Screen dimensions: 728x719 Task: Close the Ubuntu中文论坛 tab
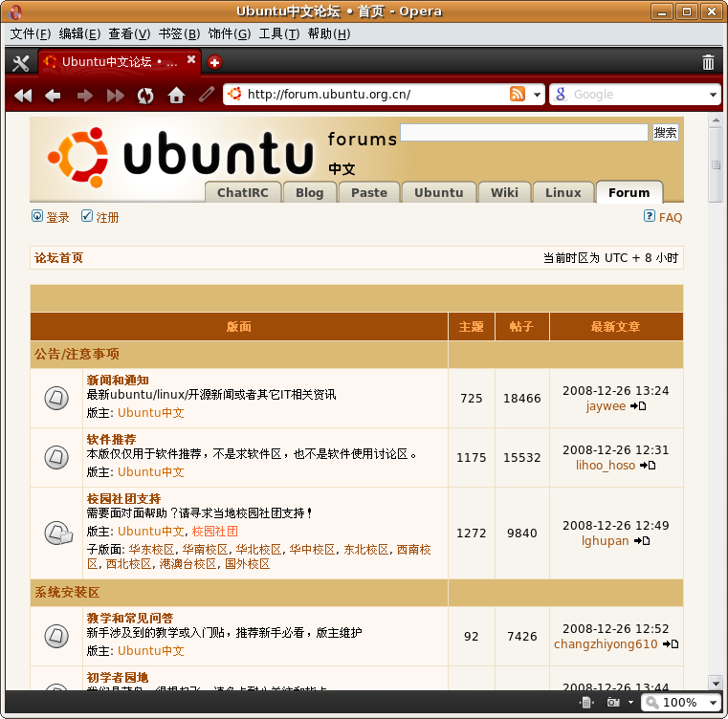coord(190,59)
